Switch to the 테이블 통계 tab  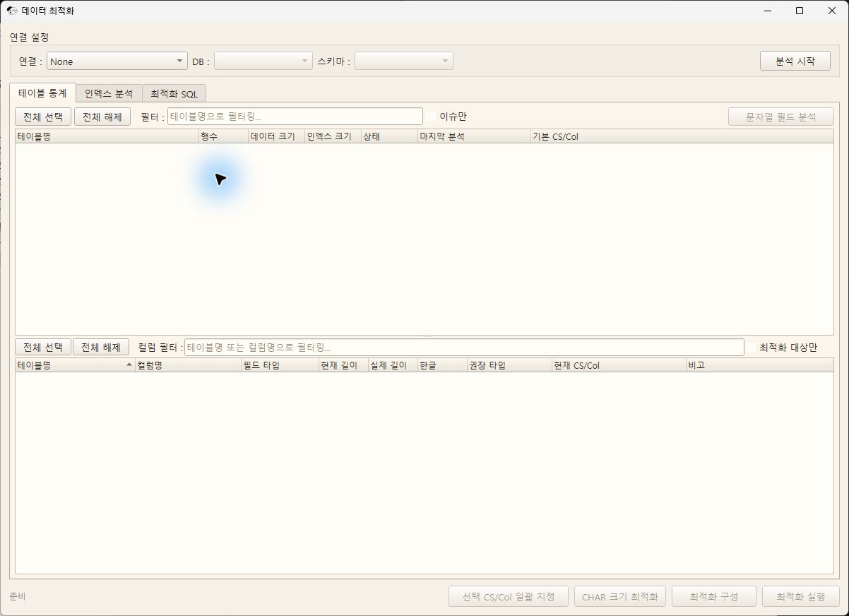pyautogui.click(x=42, y=93)
